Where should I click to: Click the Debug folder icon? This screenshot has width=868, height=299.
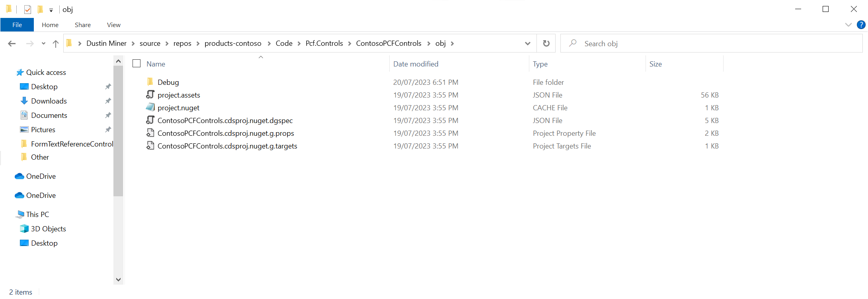coord(150,82)
